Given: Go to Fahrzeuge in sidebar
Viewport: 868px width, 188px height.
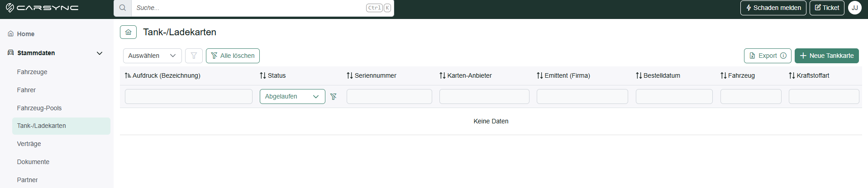Looking at the screenshot, I should (x=32, y=72).
